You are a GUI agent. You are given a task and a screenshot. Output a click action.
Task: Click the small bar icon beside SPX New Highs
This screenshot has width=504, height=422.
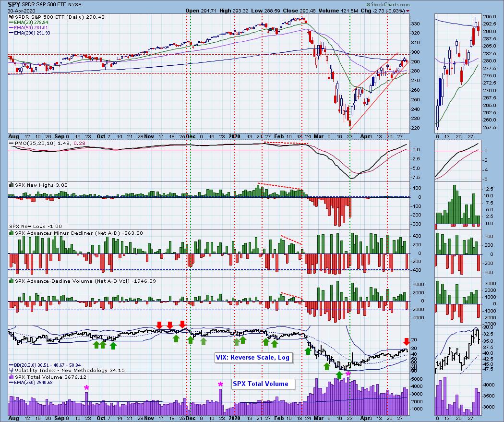11,185
